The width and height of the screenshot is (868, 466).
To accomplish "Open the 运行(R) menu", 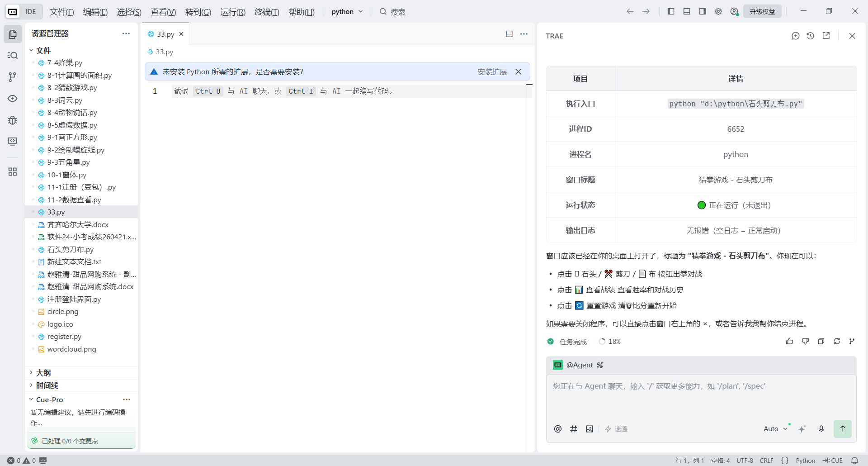I will tap(233, 12).
